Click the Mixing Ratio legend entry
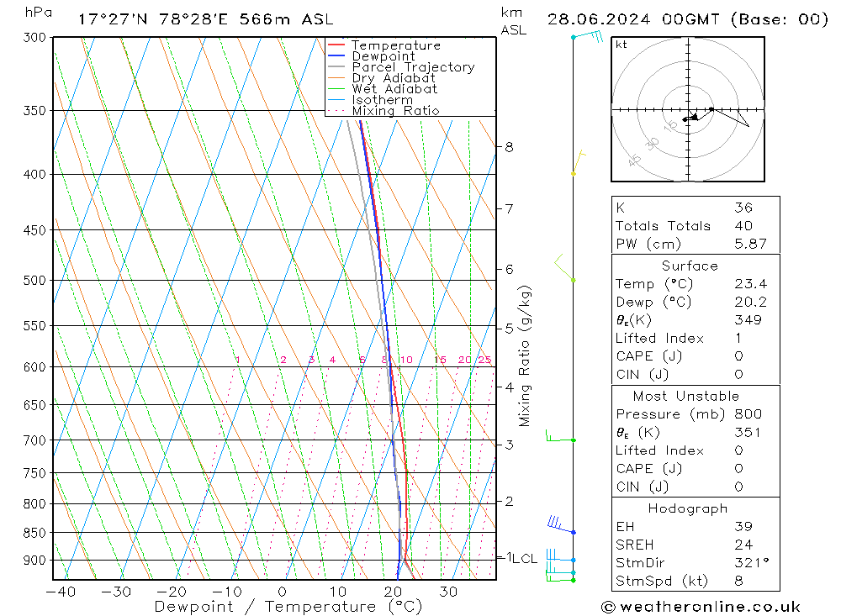Image resolution: width=841 pixels, height=616 pixels. (395, 111)
